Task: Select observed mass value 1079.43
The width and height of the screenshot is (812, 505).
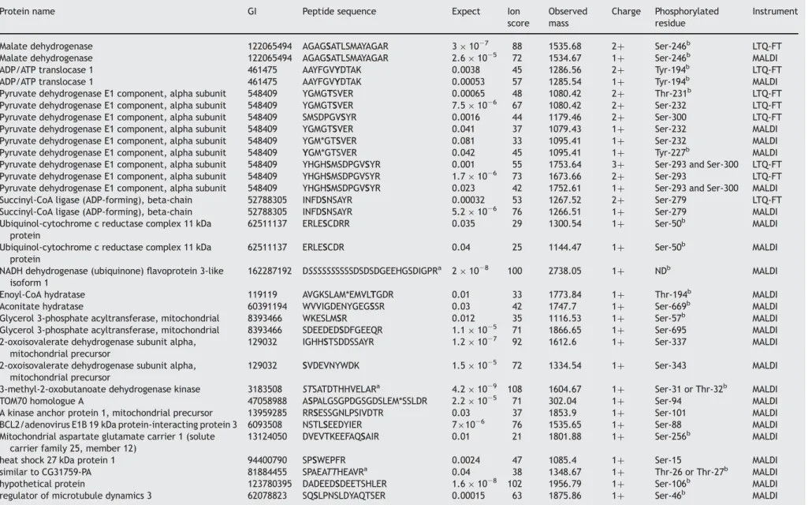Action: click(564, 129)
